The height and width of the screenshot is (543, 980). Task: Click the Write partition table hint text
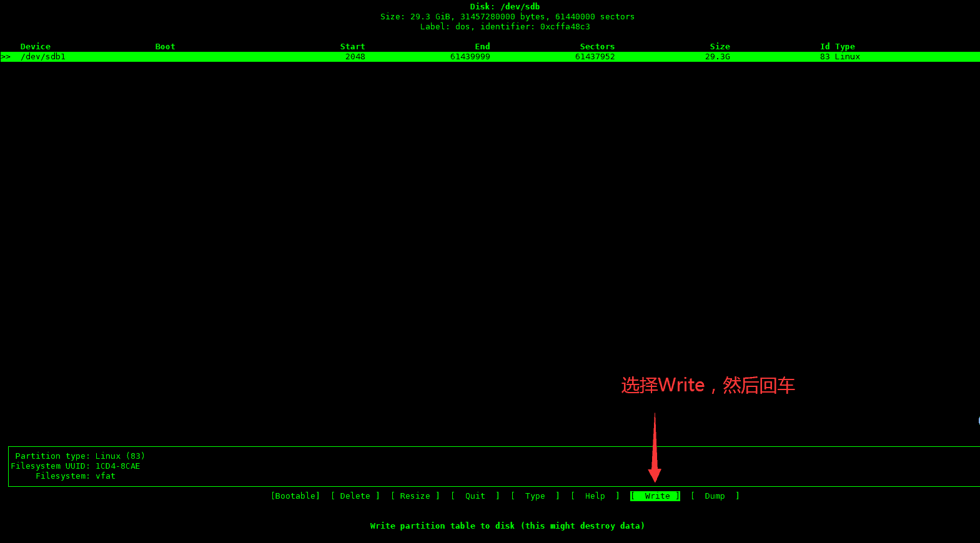[x=507, y=526]
